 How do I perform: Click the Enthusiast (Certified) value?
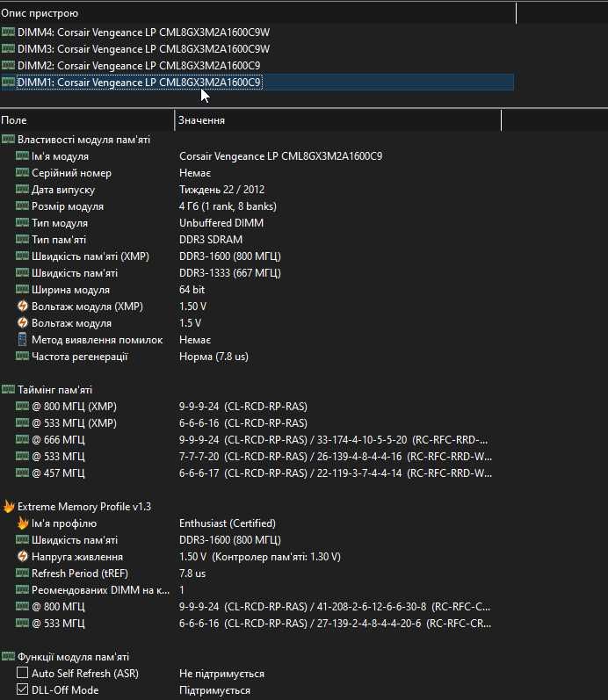point(228,523)
